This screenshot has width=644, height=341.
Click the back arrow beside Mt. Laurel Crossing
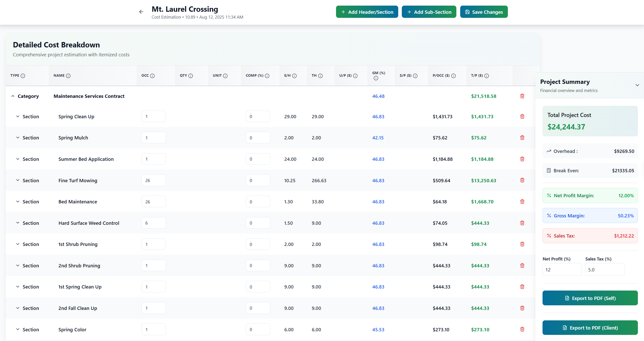[141, 12]
